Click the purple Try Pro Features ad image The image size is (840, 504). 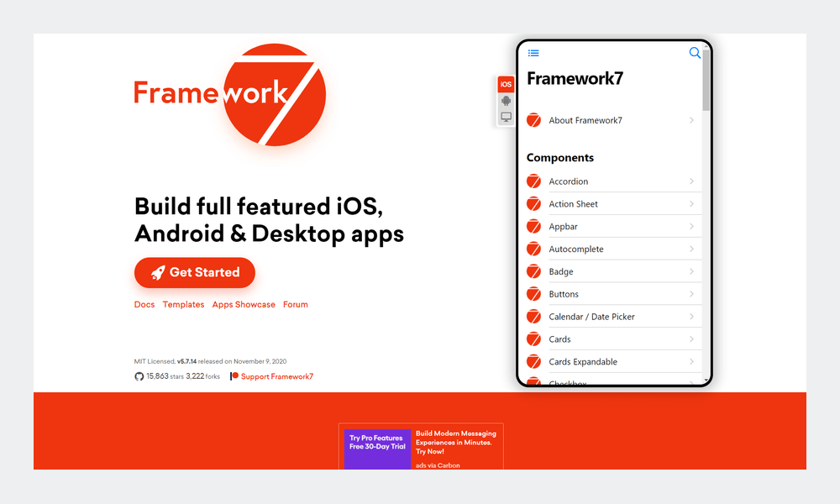(377, 449)
